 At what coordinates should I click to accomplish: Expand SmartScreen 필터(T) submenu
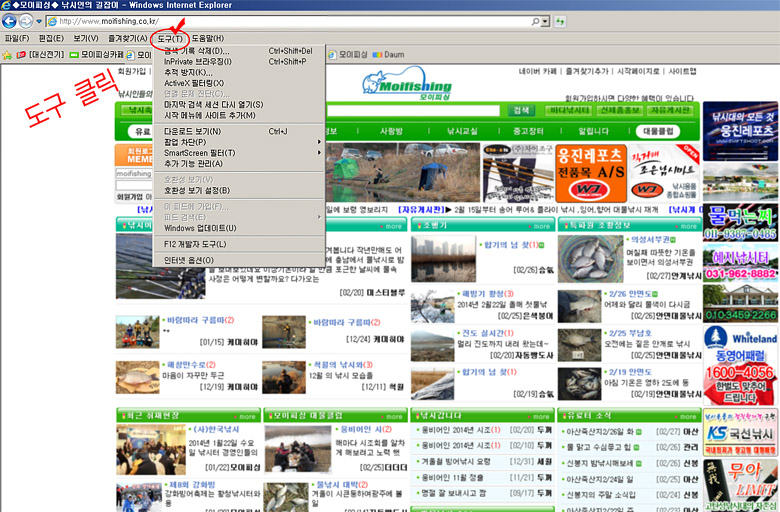point(239,153)
